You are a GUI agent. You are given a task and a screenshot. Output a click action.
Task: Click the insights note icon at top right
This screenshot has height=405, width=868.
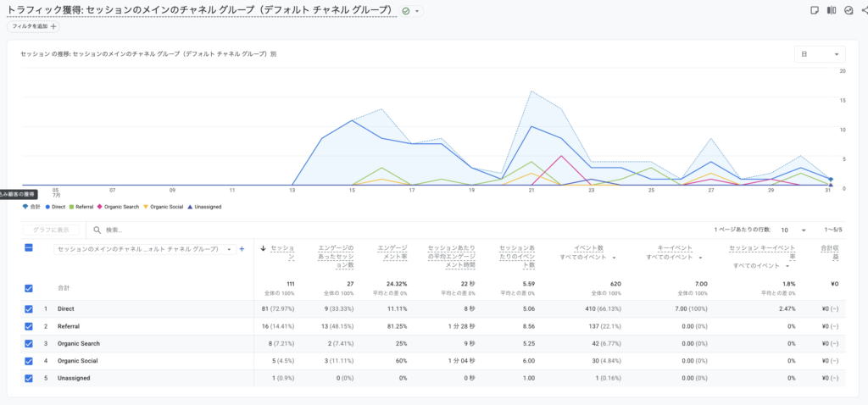815,10
